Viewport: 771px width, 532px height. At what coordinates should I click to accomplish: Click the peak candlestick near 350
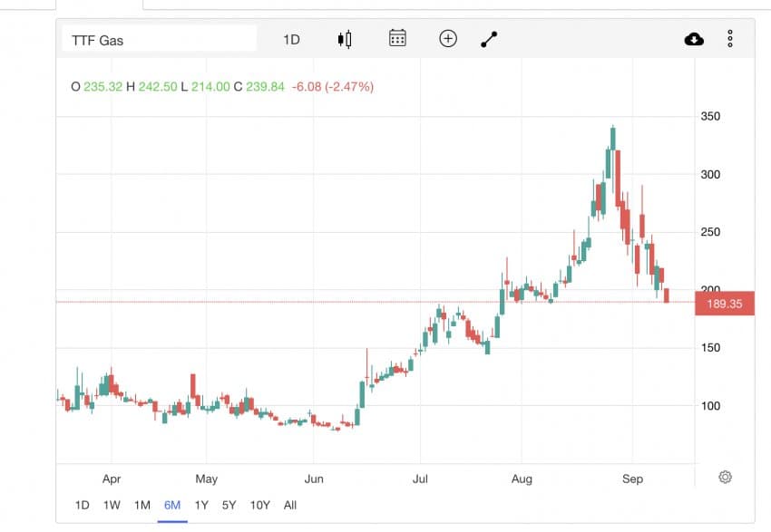click(613, 139)
